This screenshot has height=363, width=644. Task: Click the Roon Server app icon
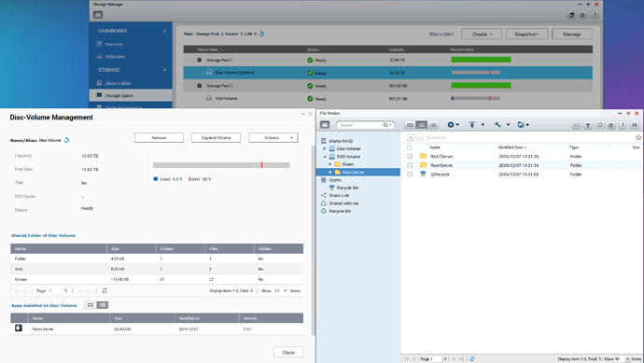[19, 328]
